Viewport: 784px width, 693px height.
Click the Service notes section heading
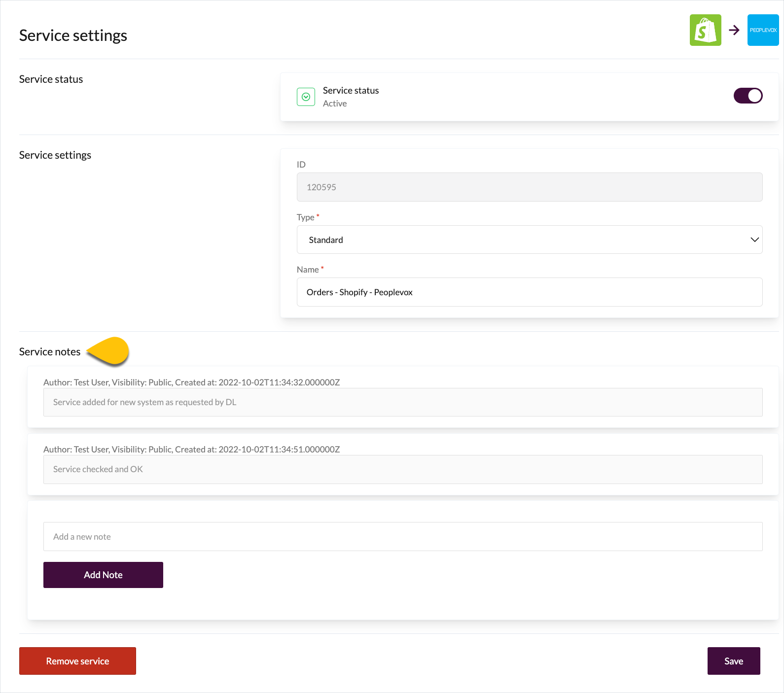(50, 352)
